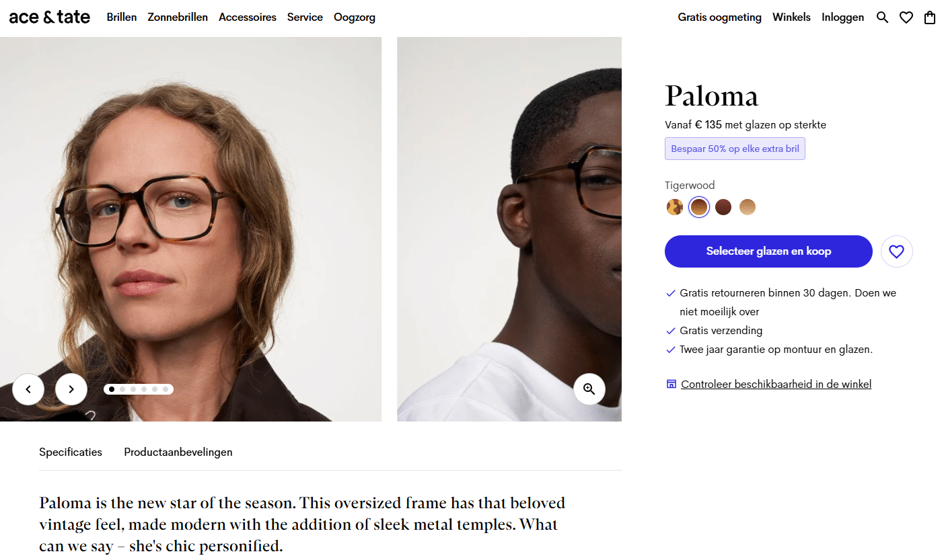Select the third dark brown color swatch

(723, 207)
